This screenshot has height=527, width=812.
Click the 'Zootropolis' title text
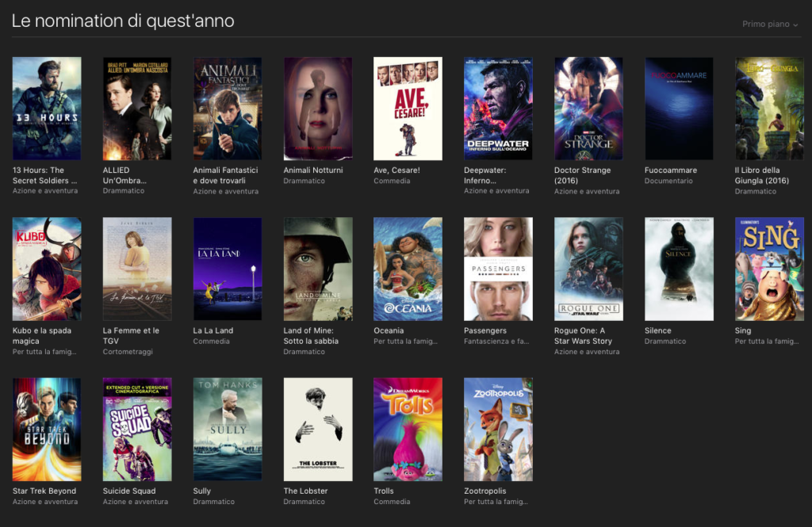pos(485,491)
